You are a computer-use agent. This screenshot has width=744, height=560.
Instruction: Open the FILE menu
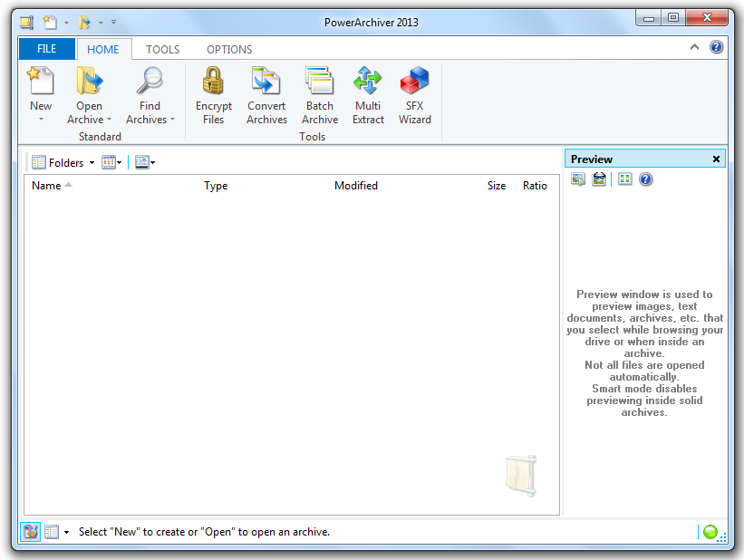click(x=46, y=49)
